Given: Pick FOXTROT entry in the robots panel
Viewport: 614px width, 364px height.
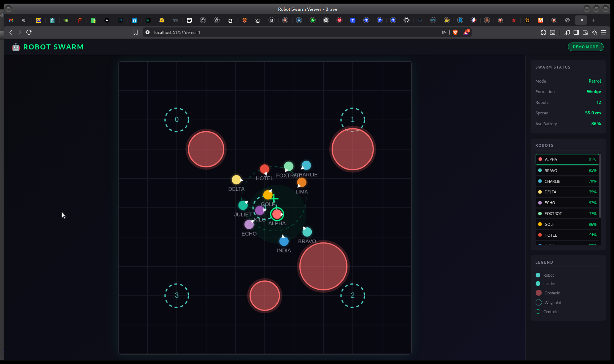Looking at the screenshot, I should (567, 214).
